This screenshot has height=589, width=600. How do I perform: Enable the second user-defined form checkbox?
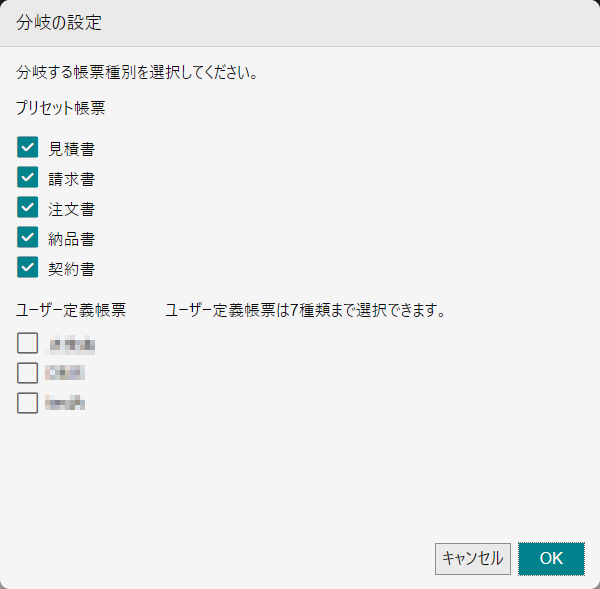[x=28, y=373]
